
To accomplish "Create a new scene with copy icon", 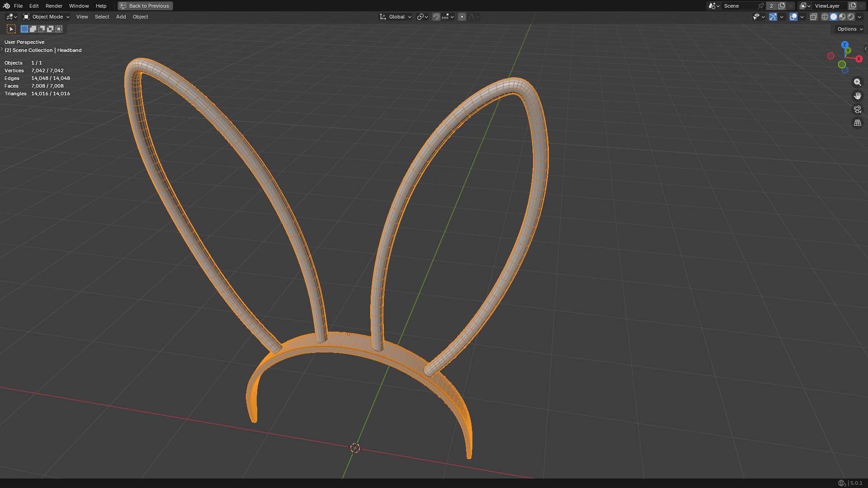I will (782, 6).
